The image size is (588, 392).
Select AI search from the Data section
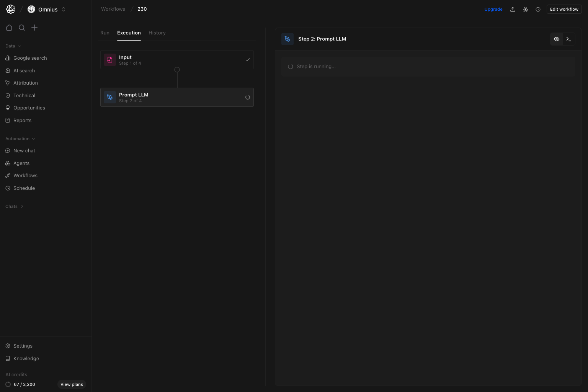coord(24,70)
